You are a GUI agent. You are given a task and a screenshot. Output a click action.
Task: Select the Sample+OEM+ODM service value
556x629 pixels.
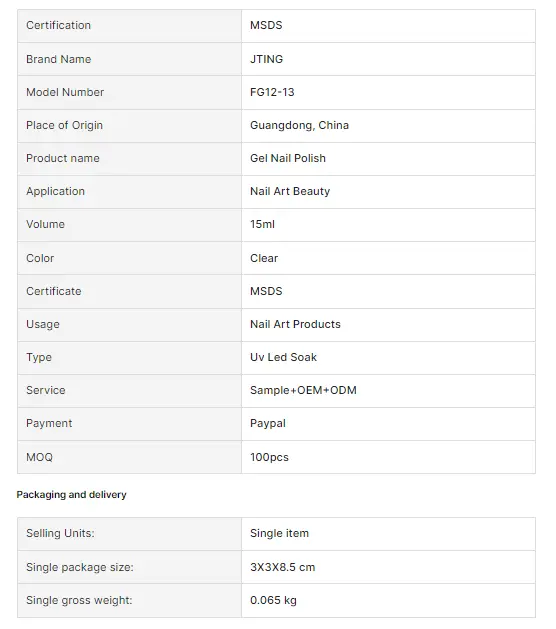point(303,390)
